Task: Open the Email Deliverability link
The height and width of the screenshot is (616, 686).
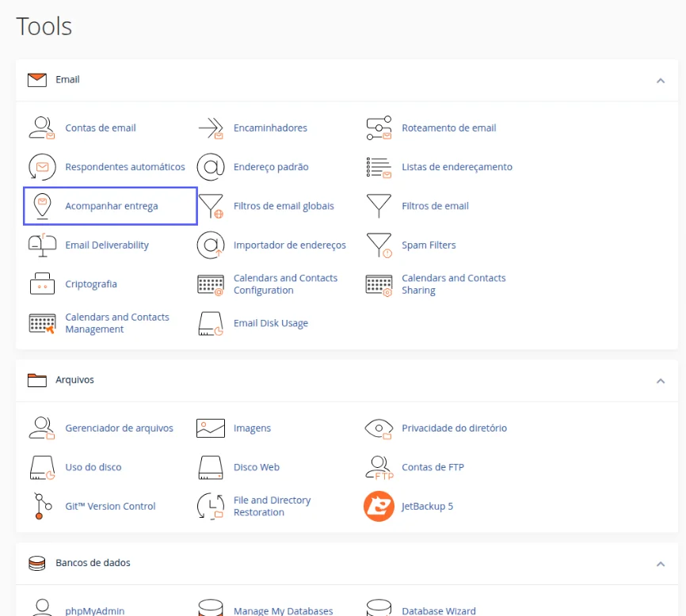Action: click(107, 245)
